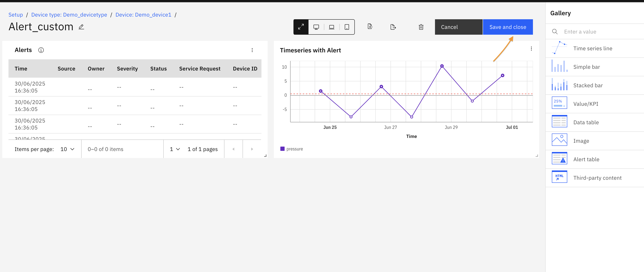Image resolution: width=644 pixels, height=272 pixels.
Task: Switch to fit-to-screen layout view
Action: (x=301, y=27)
